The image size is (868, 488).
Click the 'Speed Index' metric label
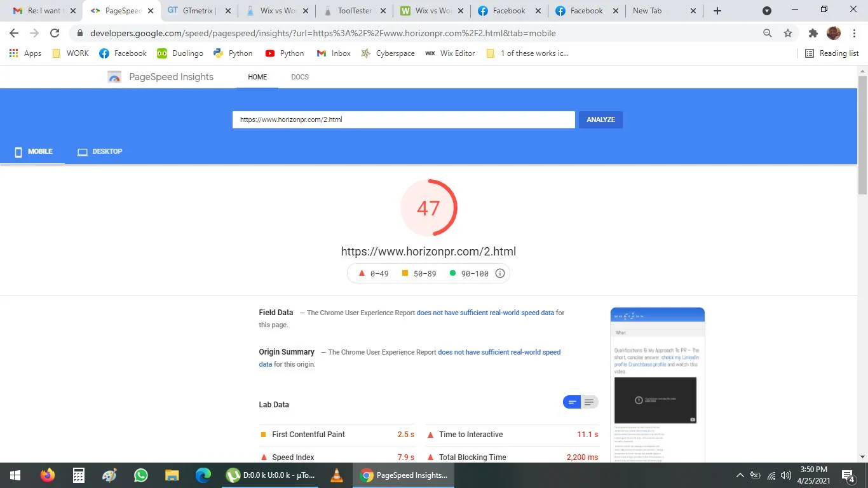click(x=293, y=457)
